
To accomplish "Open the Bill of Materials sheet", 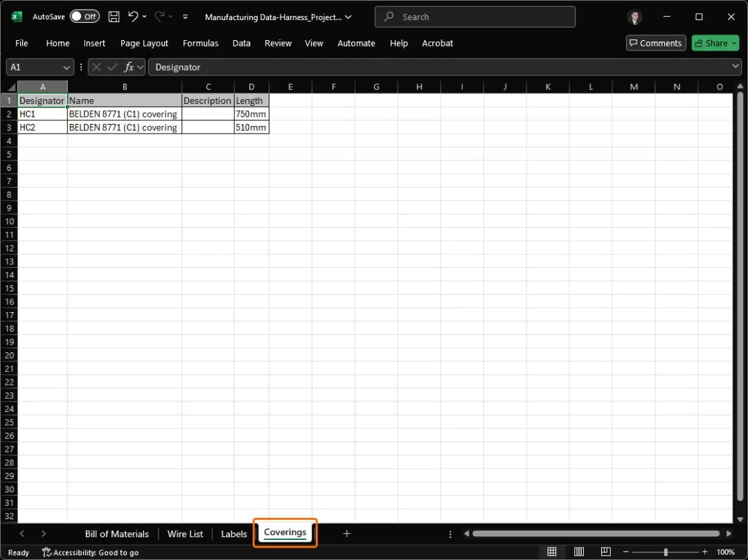I will (116, 534).
